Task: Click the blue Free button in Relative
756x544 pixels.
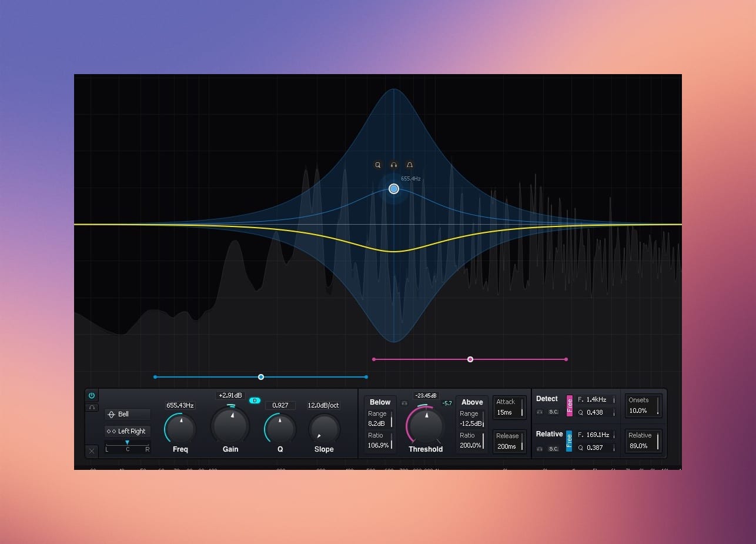Action: point(569,441)
